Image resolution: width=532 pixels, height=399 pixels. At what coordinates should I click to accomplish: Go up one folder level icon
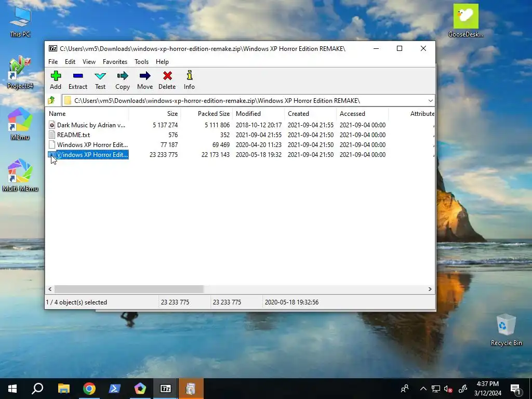(51, 100)
